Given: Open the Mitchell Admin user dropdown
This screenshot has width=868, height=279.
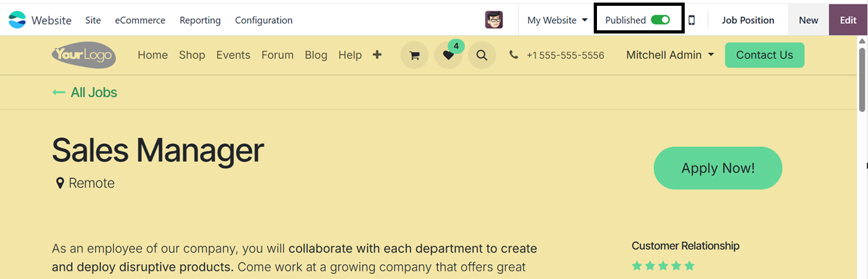Looking at the screenshot, I should click(670, 55).
